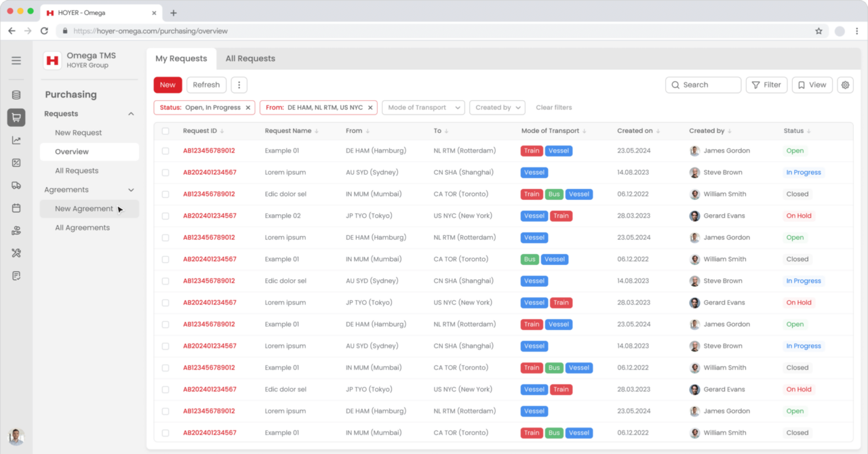Select the checkbox for the first Example 01 row

[165, 151]
